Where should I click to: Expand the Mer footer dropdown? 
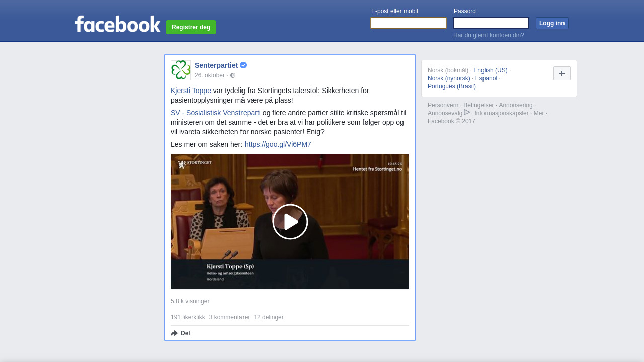[541, 113]
